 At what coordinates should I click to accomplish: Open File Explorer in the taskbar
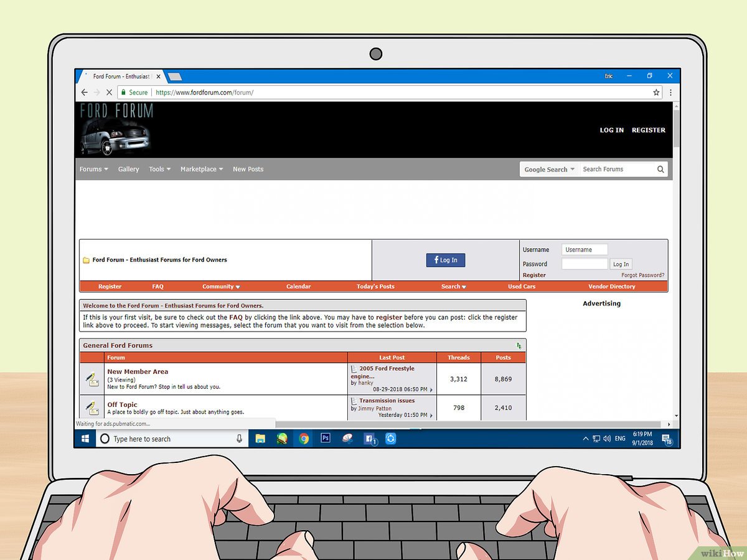click(x=260, y=439)
